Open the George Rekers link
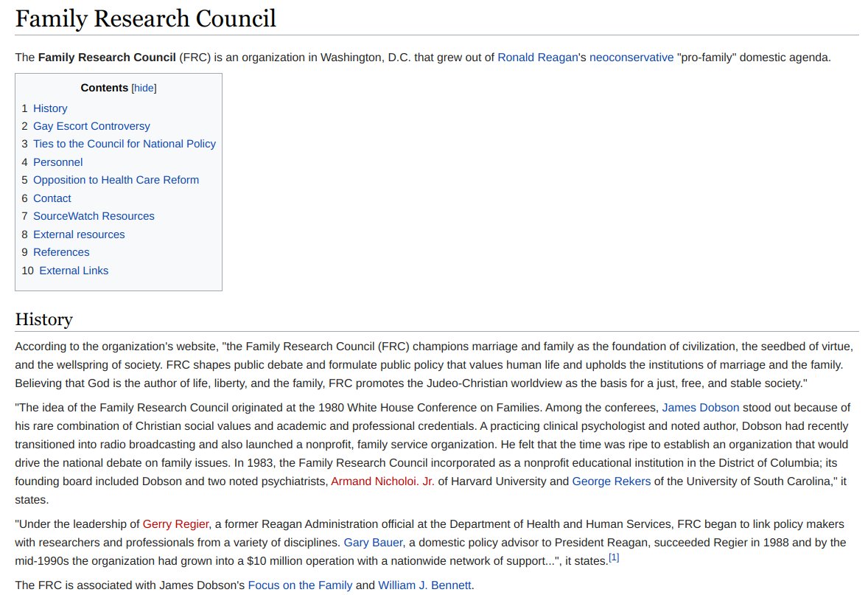Image resolution: width=868 pixels, height=595 pixels. [x=611, y=481]
